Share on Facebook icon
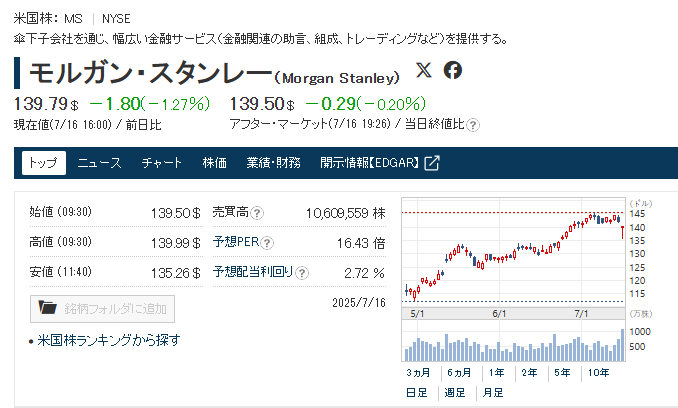 pos(453,70)
